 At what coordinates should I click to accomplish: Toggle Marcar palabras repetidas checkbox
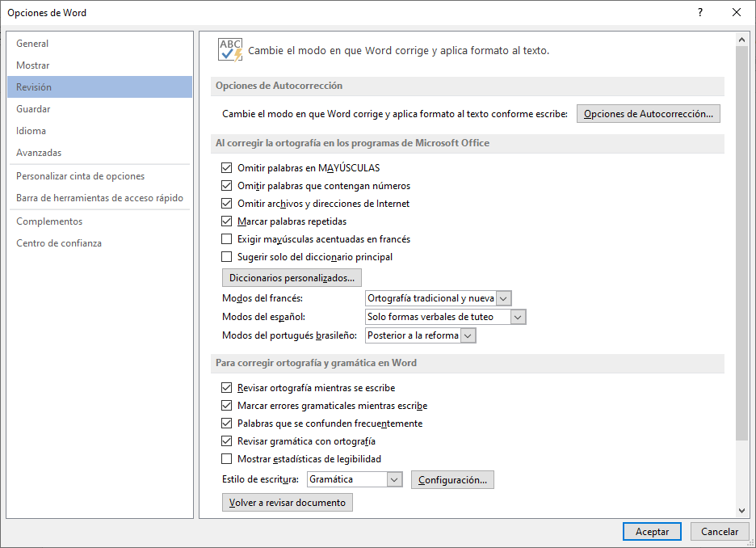[x=227, y=221]
